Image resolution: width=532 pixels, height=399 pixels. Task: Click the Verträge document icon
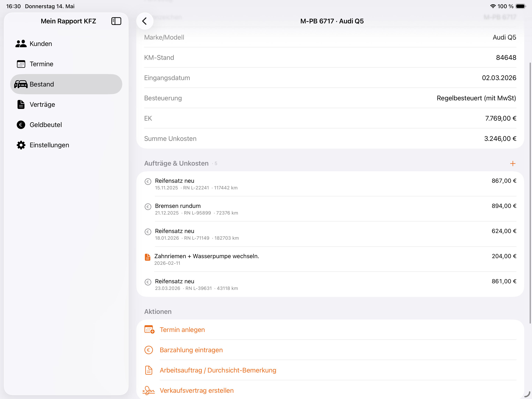tap(21, 104)
